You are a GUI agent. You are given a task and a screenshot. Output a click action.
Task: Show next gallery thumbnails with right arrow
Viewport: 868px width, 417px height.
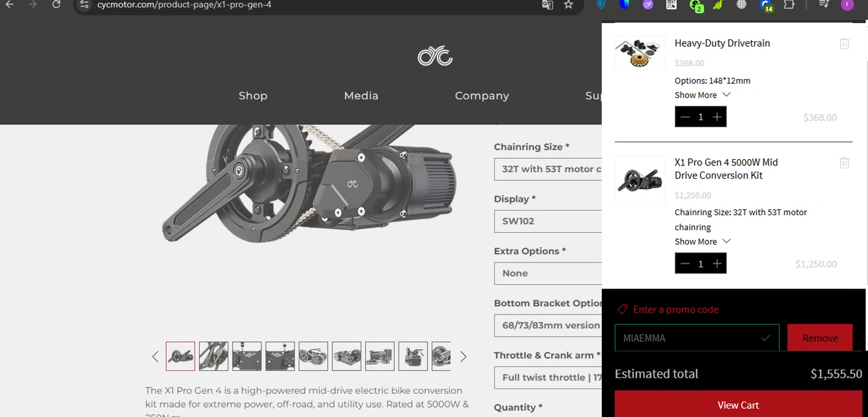click(463, 356)
